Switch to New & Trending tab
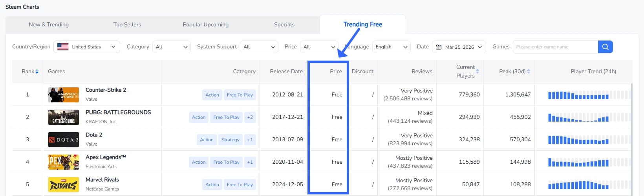The image size is (644, 196). (x=49, y=24)
